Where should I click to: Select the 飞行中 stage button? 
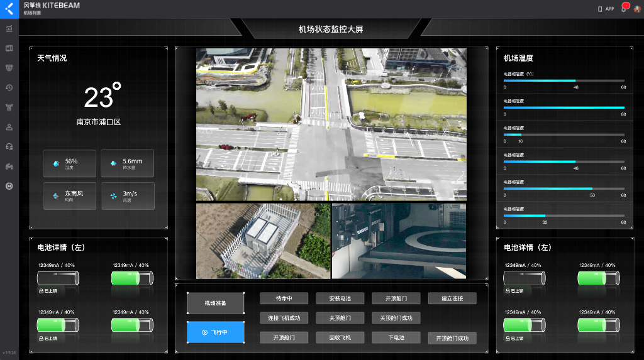pyautogui.click(x=215, y=332)
